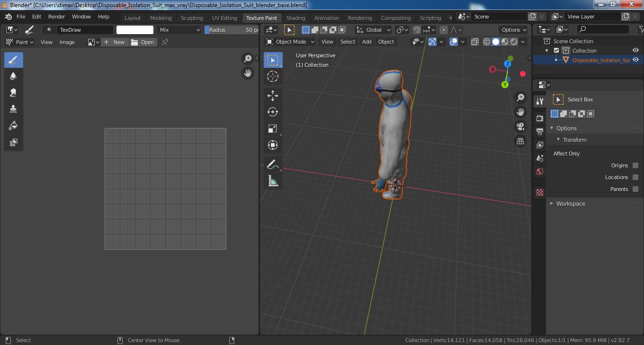Pin the image in image editor
Screen dimensions: 644x345
click(x=165, y=42)
